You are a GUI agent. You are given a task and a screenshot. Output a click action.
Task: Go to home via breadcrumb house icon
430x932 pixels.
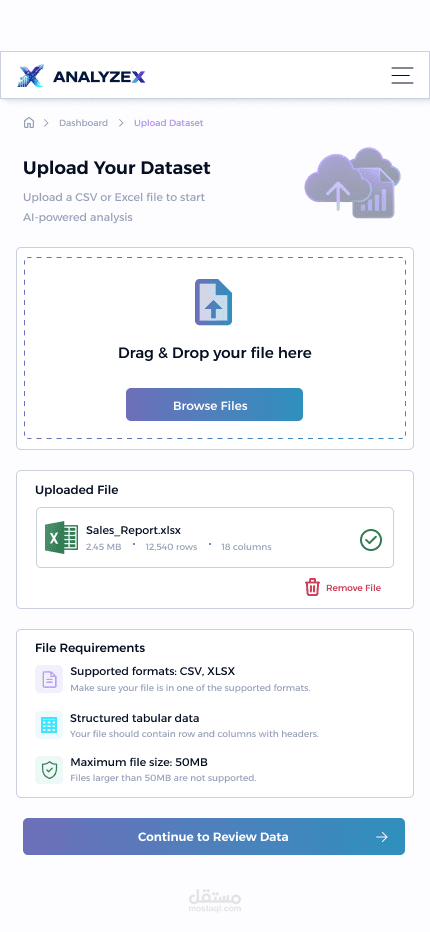(x=29, y=123)
